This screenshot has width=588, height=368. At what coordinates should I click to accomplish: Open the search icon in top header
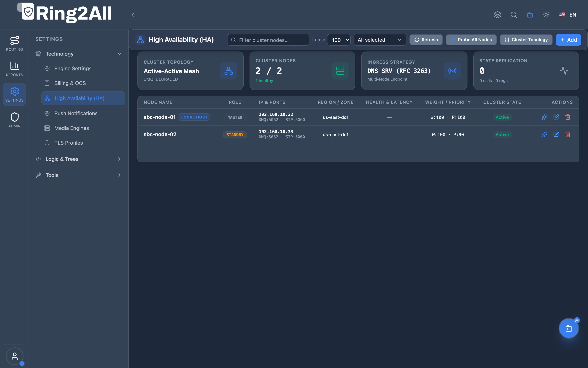[514, 15]
